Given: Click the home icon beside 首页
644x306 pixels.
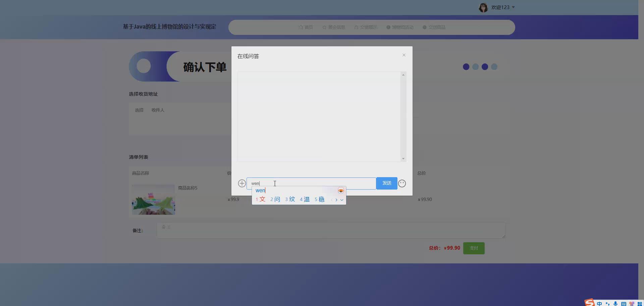Looking at the screenshot, I should 300,27.
